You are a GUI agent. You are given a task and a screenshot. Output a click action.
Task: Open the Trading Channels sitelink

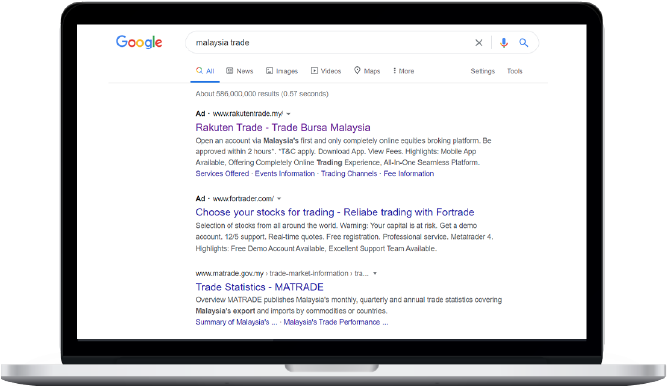[349, 173]
